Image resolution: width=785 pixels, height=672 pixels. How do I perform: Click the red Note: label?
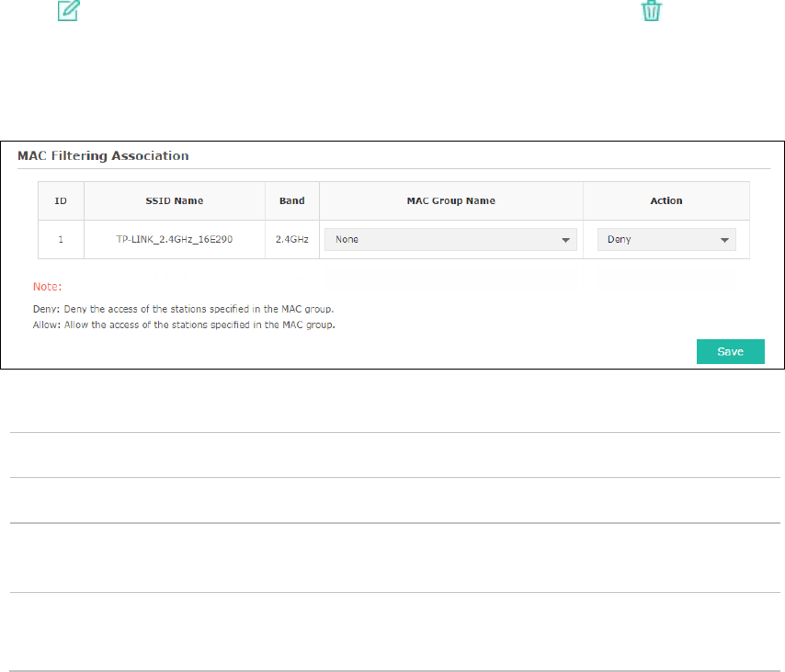pos(47,287)
